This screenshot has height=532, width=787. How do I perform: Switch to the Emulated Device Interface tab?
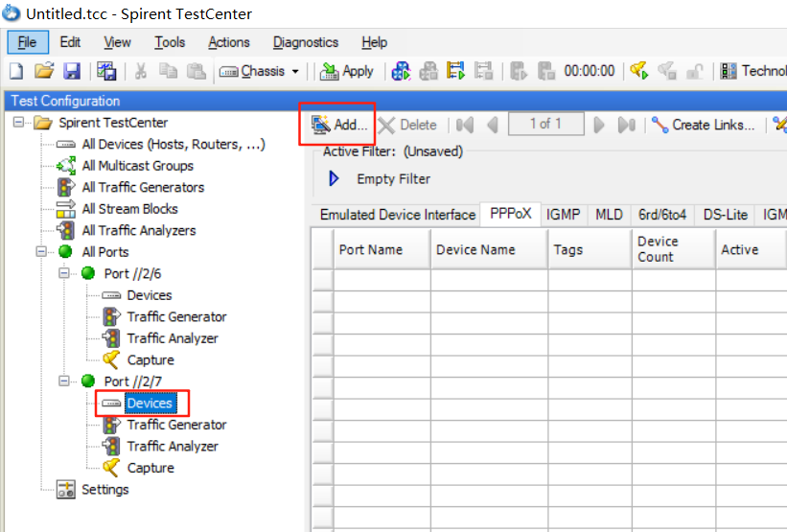pyautogui.click(x=398, y=215)
